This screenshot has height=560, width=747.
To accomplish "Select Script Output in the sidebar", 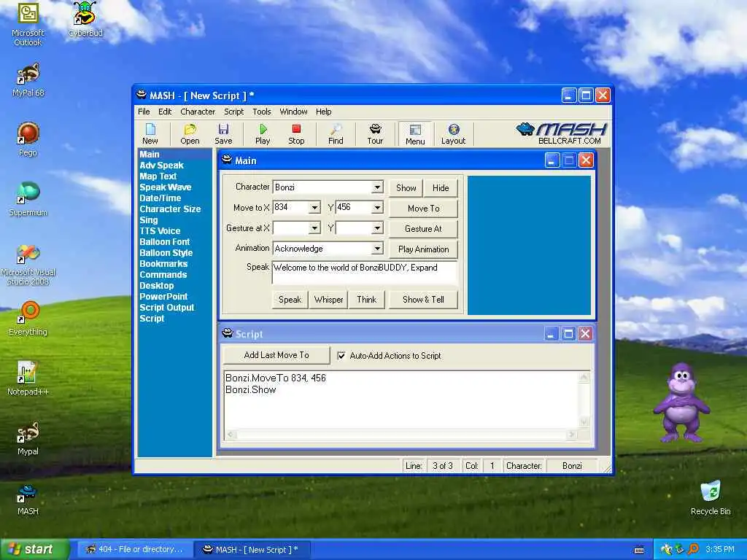I will [x=167, y=308].
